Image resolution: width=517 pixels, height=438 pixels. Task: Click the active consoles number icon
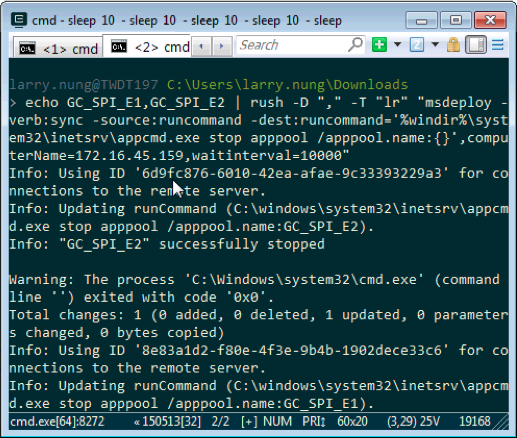tap(417, 44)
